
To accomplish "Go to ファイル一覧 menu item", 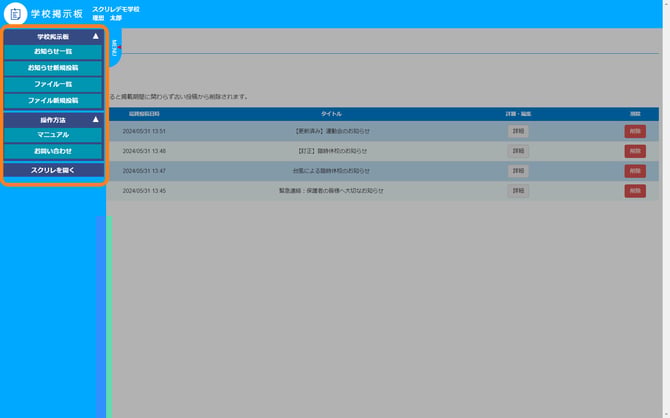I will click(x=53, y=84).
